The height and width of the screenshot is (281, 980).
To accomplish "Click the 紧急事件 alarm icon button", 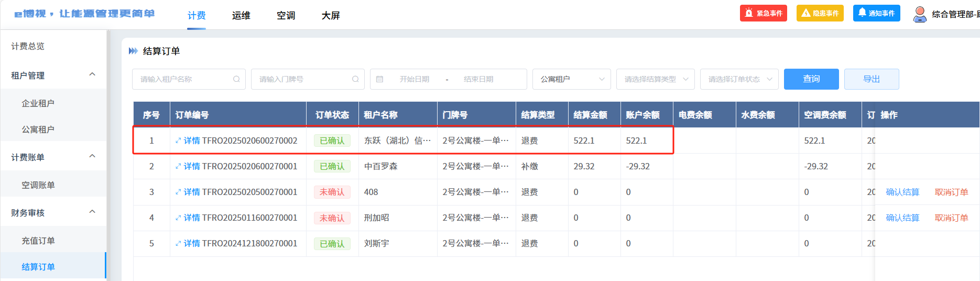I will (749, 13).
